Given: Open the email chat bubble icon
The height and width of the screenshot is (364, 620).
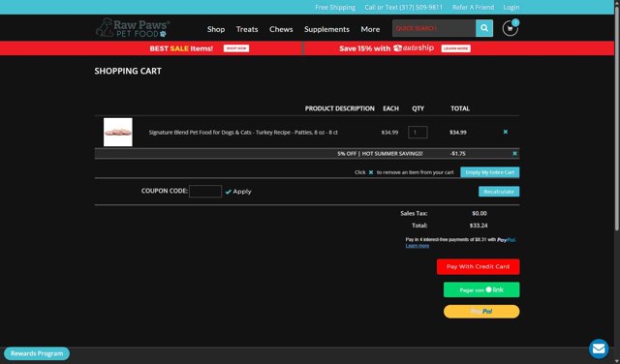Looking at the screenshot, I should [x=599, y=349].
